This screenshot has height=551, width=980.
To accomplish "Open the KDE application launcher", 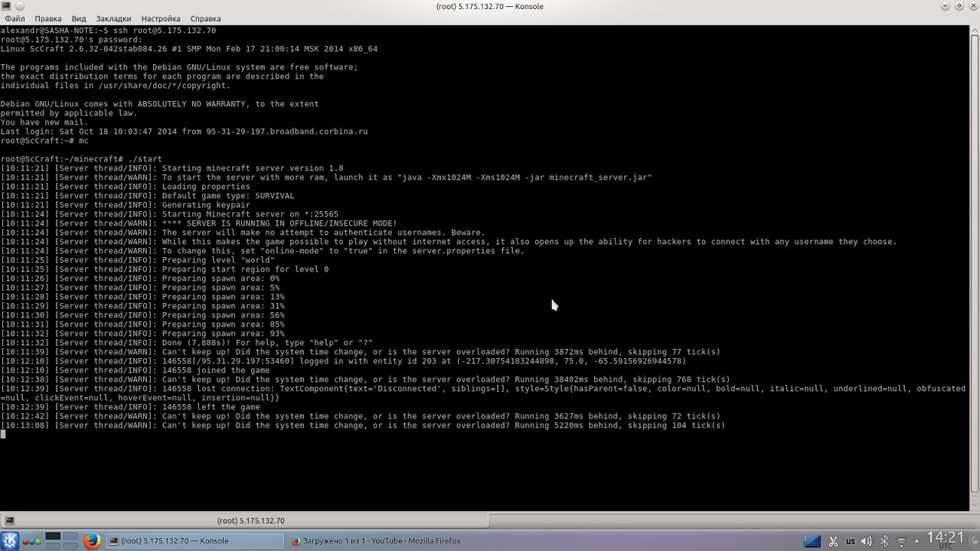I will [x=10, y=540].
